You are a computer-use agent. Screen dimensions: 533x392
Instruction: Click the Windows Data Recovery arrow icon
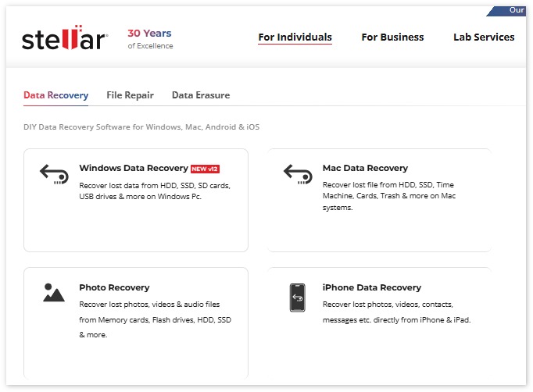click(54, 173)
